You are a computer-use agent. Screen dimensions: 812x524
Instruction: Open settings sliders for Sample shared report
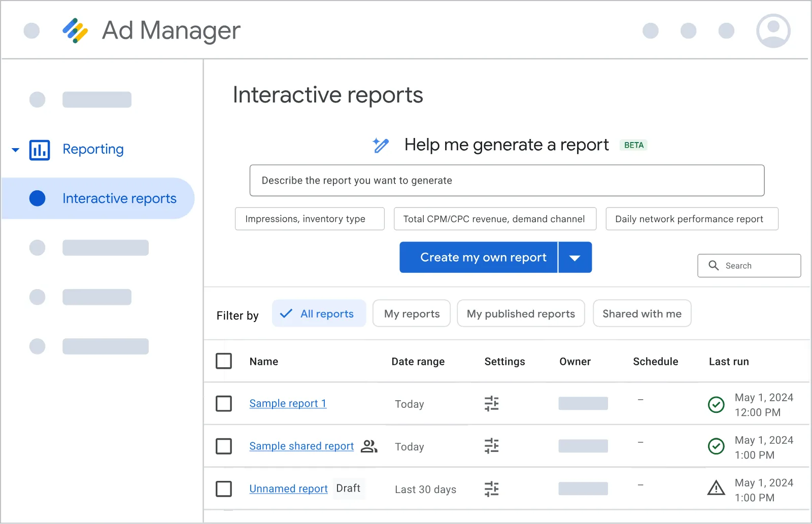click(x=491, y=446)
